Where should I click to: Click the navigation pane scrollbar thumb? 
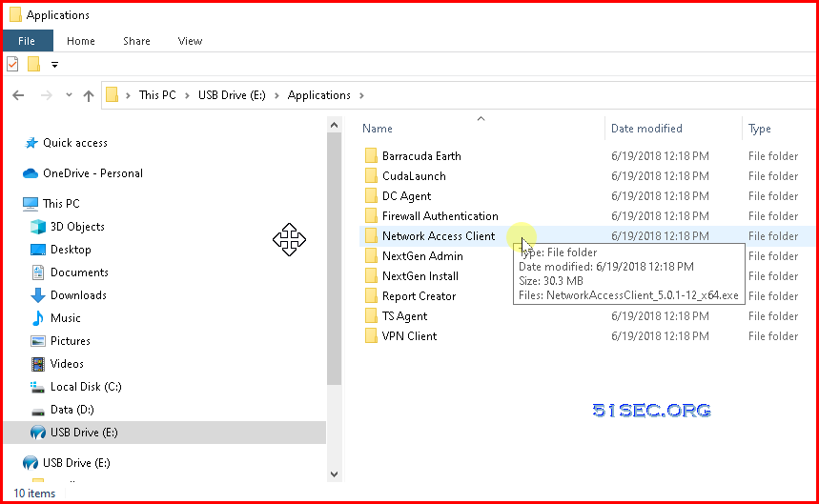pos(335,259)
